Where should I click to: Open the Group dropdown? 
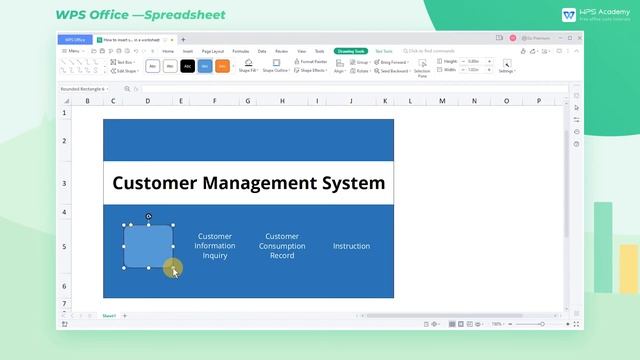click(x=360, y=62)
